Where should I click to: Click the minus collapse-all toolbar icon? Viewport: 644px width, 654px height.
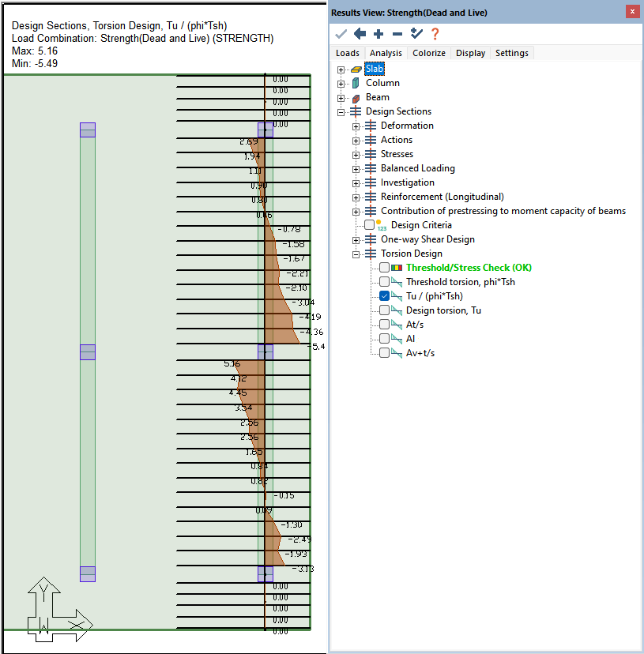click(x=397, y=33)
